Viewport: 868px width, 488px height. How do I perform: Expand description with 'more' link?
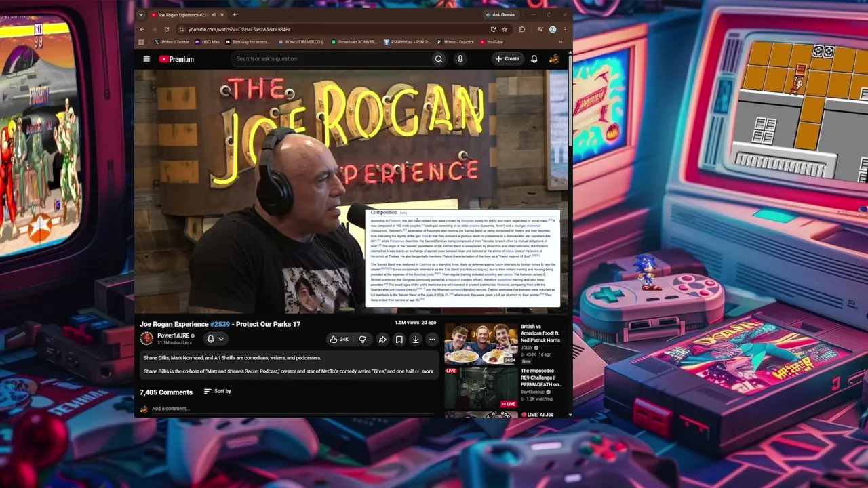[427, 371]
